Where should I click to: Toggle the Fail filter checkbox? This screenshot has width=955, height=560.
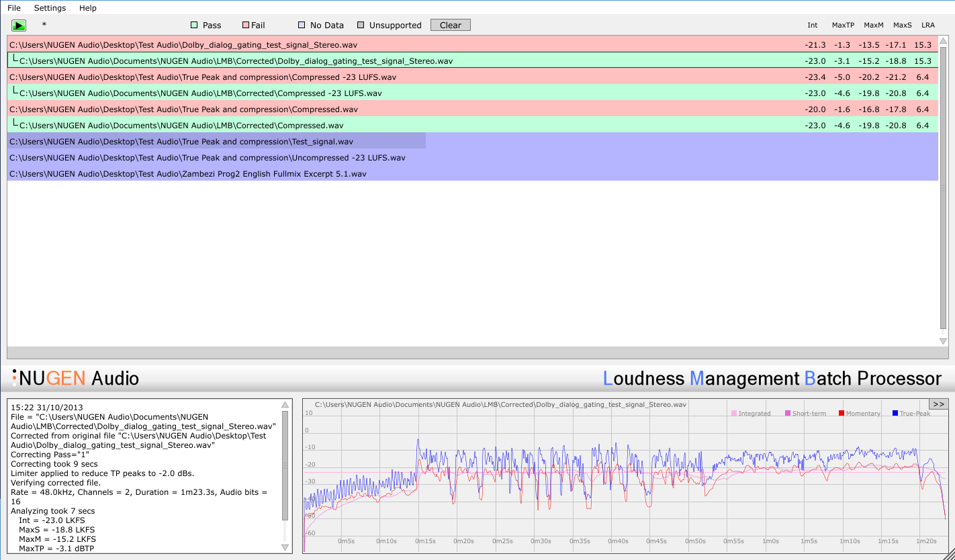246,25
